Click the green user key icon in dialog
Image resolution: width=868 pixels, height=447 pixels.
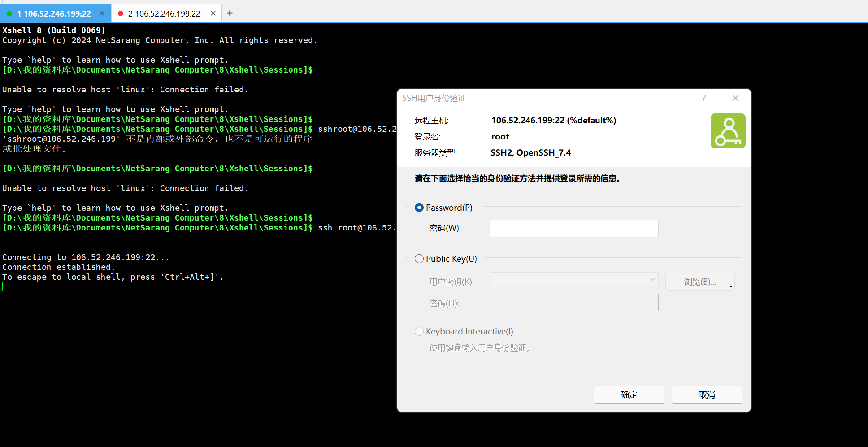[x=728, y=131]
